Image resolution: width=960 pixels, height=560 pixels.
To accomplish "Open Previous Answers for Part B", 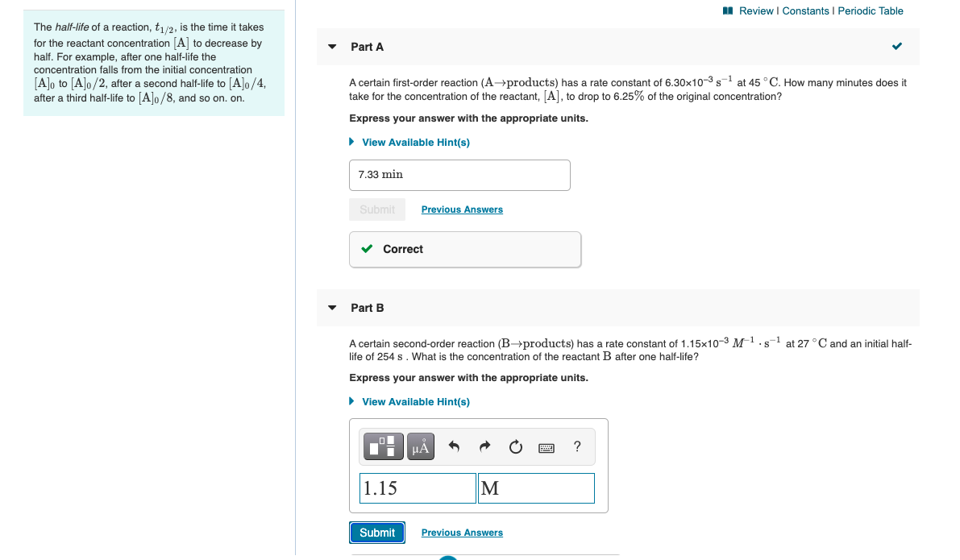I will coord(461,532).
